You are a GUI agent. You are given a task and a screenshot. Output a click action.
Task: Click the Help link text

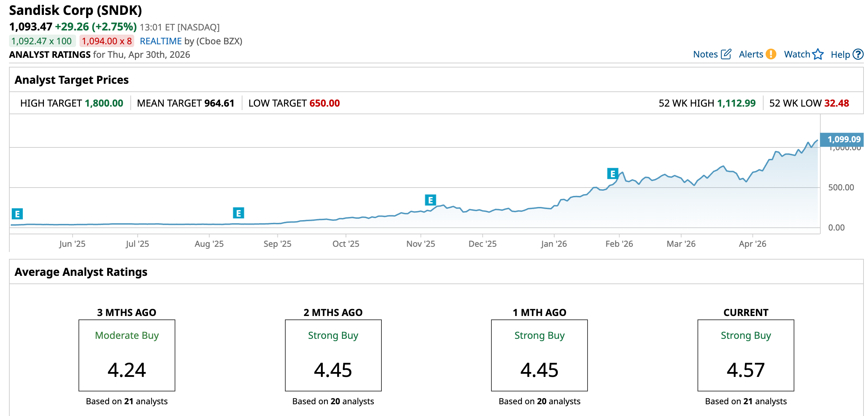(840, 55)
